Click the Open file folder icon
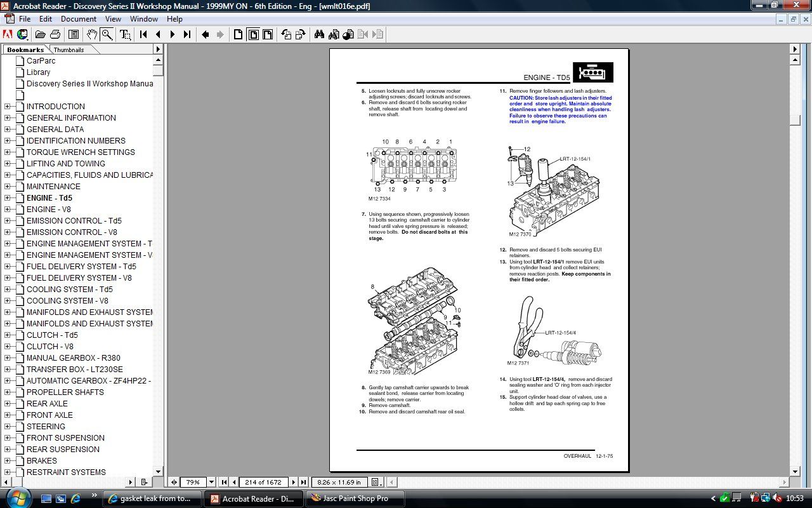This screenshot has height=508, width=812. tap(41, 34)
